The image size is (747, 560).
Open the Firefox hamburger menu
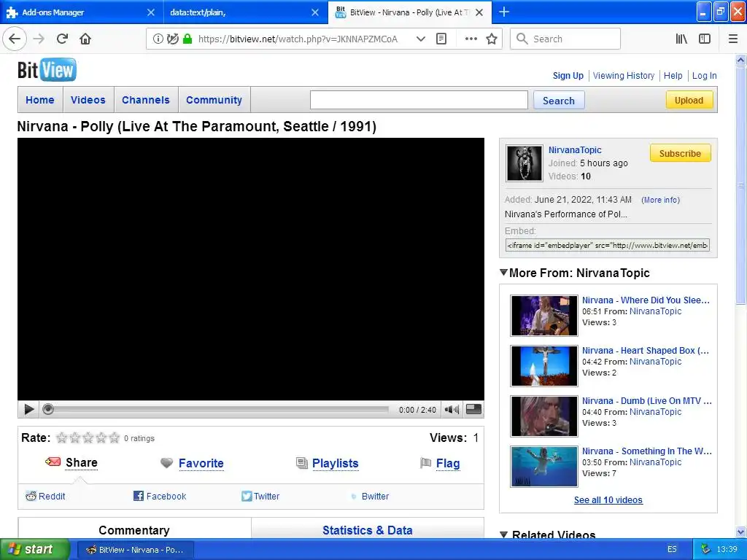(x=733, y=39)
